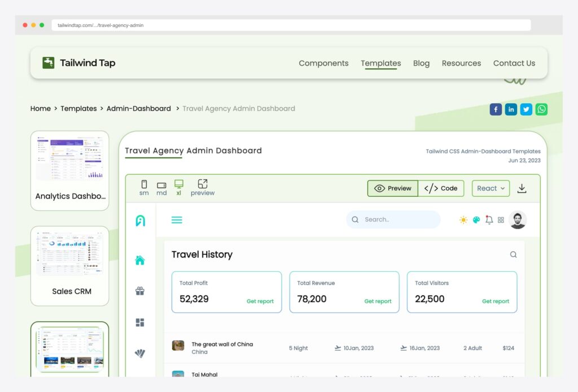
Task: Open the color palette theme icon
Action: coord(476,220)
